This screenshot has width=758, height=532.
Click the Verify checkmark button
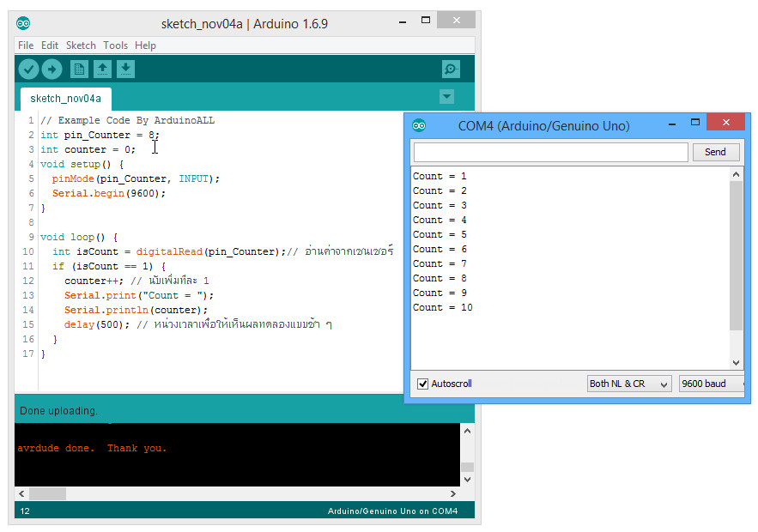[x=28, y=70]
